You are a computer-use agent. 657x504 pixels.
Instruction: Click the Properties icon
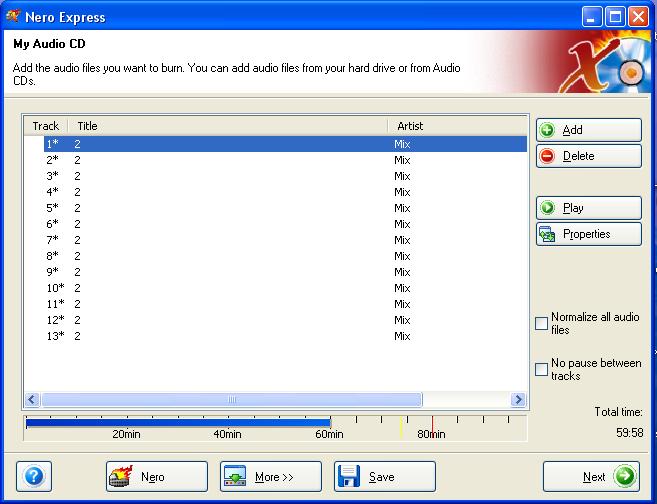pos(547,234)
